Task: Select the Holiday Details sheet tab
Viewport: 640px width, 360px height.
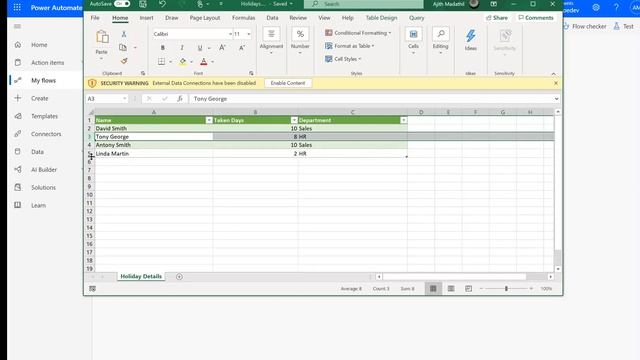Action: click(x=141, y=276)
